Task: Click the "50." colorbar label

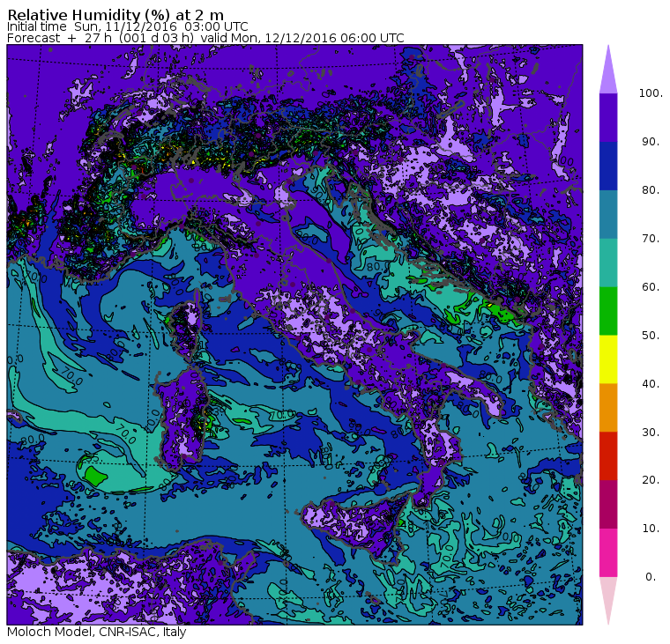Action: coord(651,336)
